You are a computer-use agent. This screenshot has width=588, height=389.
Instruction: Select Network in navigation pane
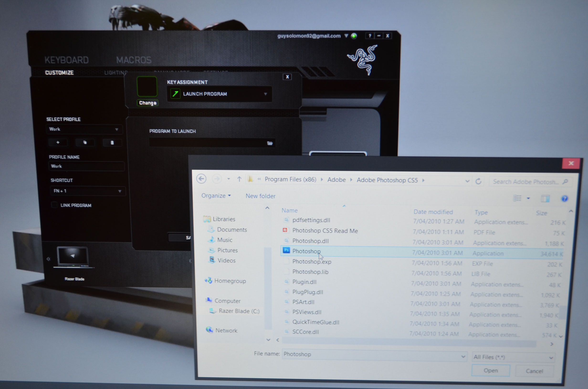tap(226, 330)
